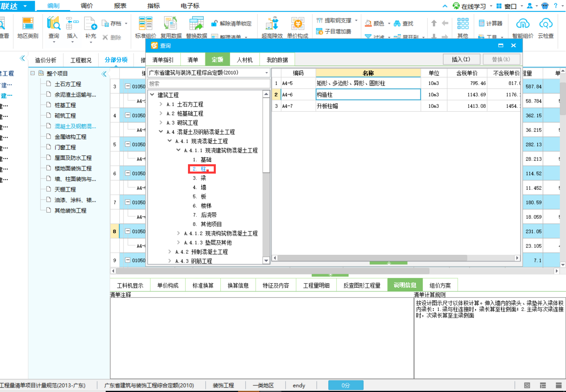This screenshot has width=566, height=392.
Task: Select tree item 1. 基础
Action: tap(202, 160)
